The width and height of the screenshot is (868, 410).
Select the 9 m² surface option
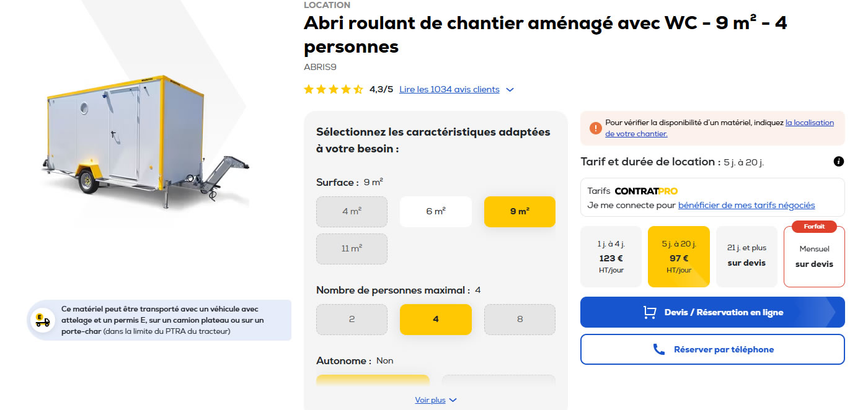pyautogui.click(x=520, y=212)
